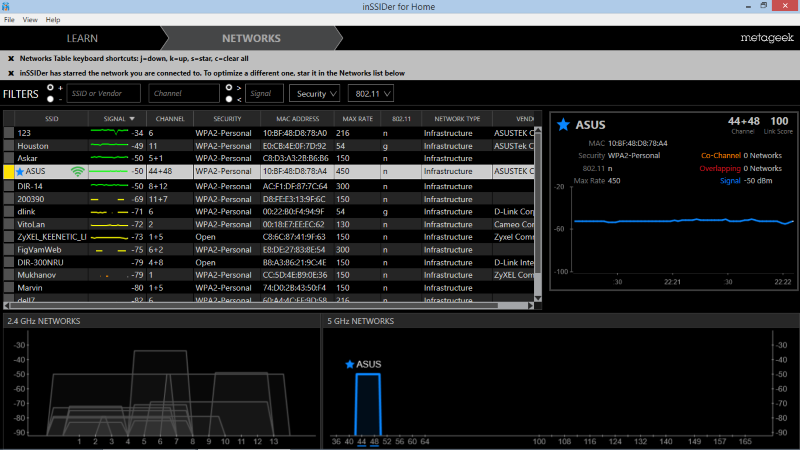The width and height of the screenshot is (800, 450).
Task: Click the blue star in ASUS details panel
Action: click(564, 125)
